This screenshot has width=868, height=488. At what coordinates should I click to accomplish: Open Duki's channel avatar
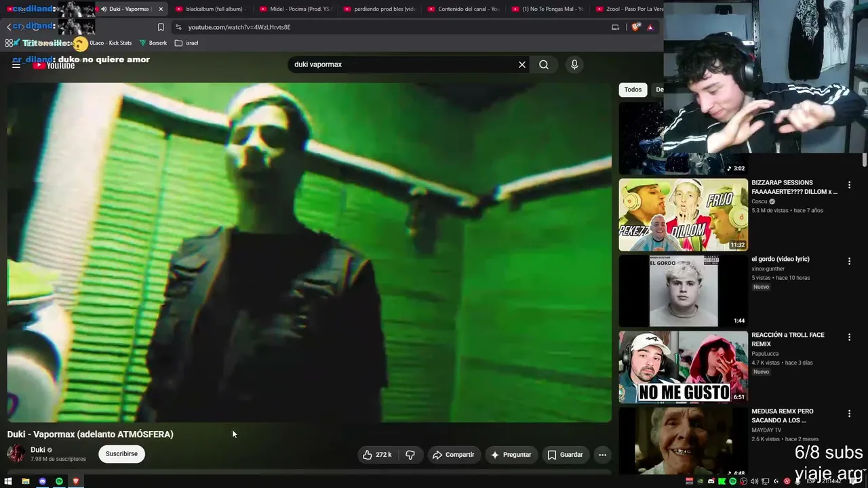16,453
